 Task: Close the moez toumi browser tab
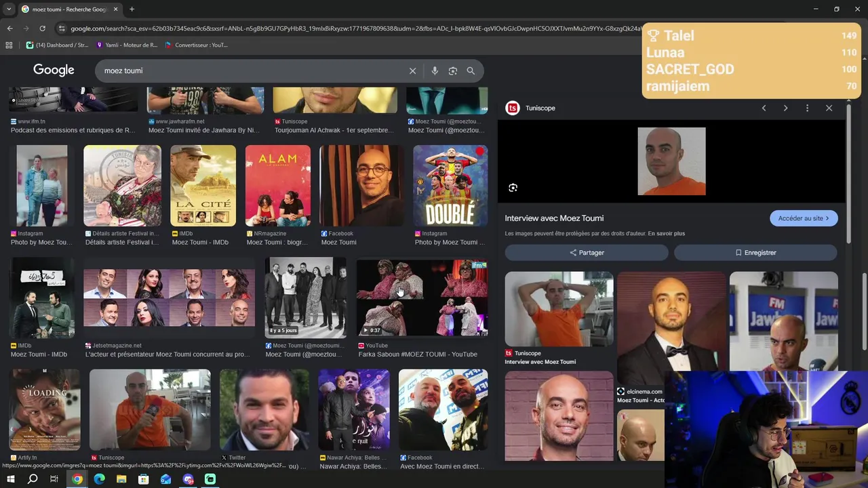tap(115, 9)
